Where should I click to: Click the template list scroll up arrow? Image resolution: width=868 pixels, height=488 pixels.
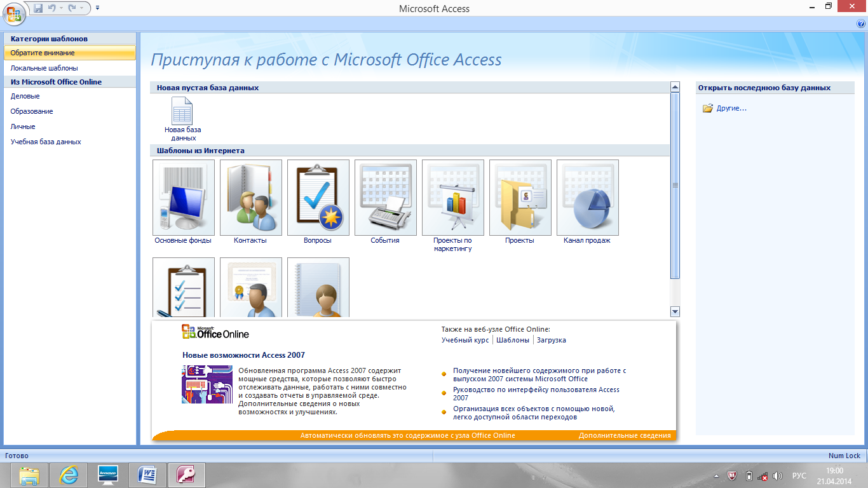675,86
